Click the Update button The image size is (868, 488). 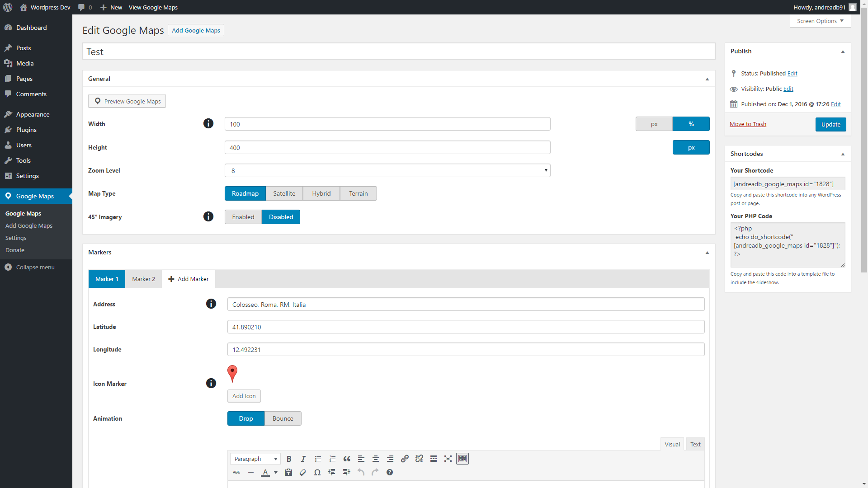[831, 124]
